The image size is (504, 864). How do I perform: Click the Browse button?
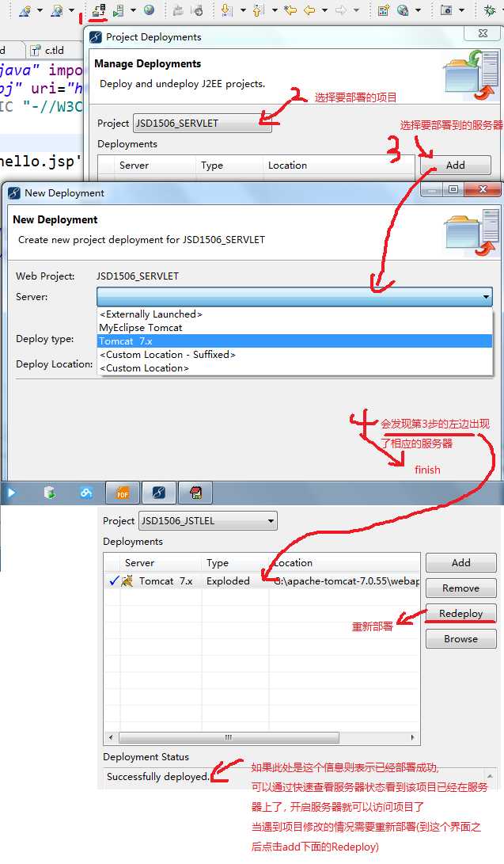(461, 638)
